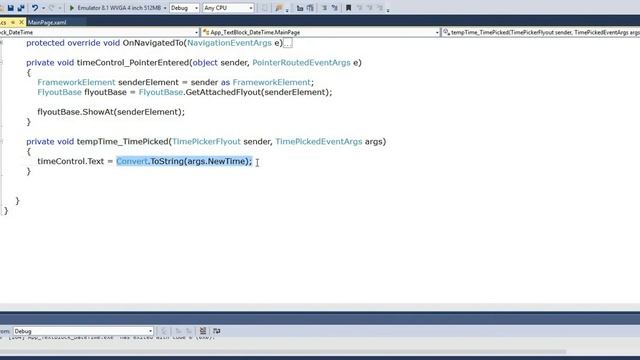Click the Uncomment selected lines icon
The height and width of the screenshot is (360, 640).
pyautogui.click(x=335, y=8)
